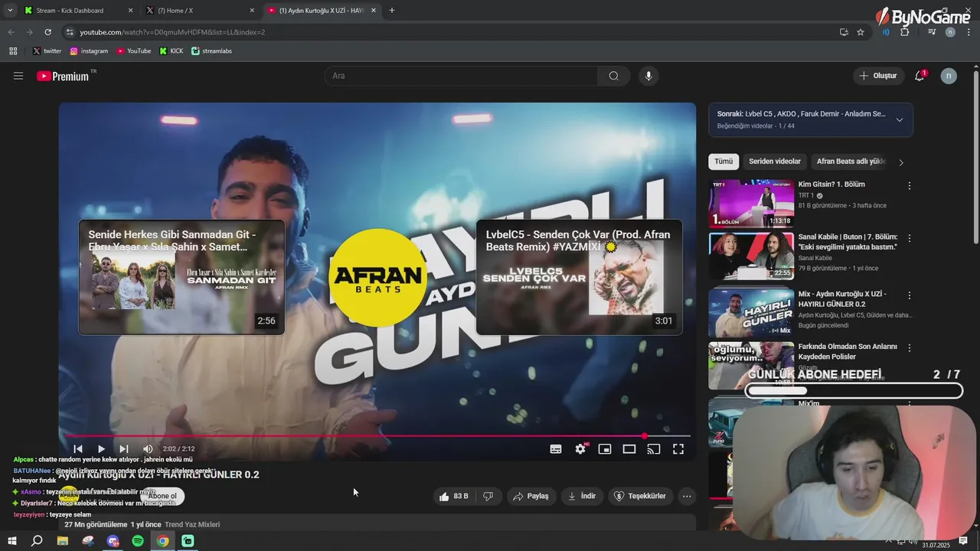Share the video via Paylaş
Viewport: 980px width, 551px height.
pyautogui.click(x=531, y=496)
